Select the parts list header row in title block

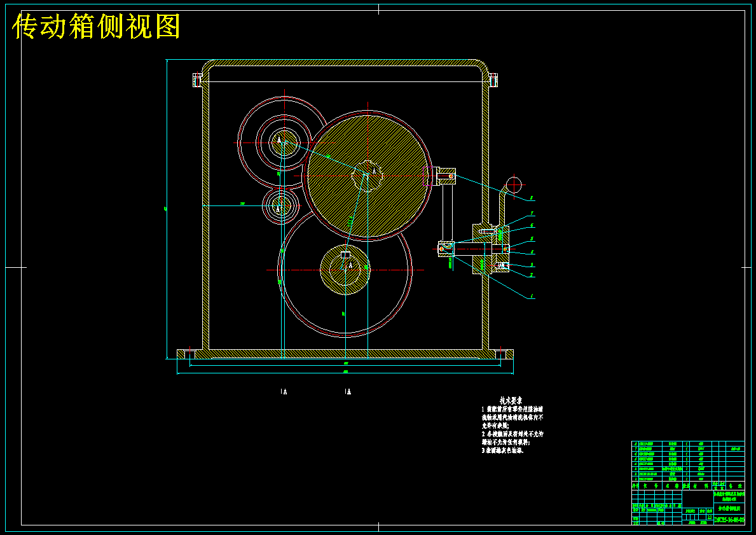point(688,486)
